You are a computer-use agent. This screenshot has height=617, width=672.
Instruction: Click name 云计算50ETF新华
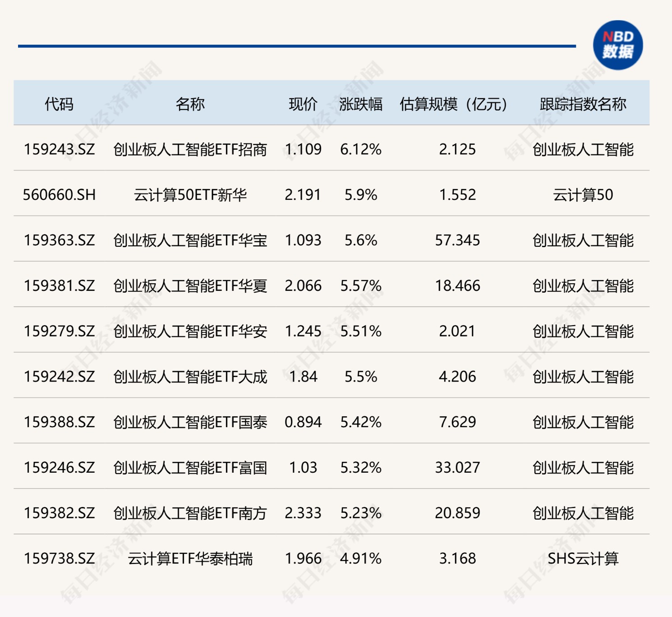[x=190, y=195]
